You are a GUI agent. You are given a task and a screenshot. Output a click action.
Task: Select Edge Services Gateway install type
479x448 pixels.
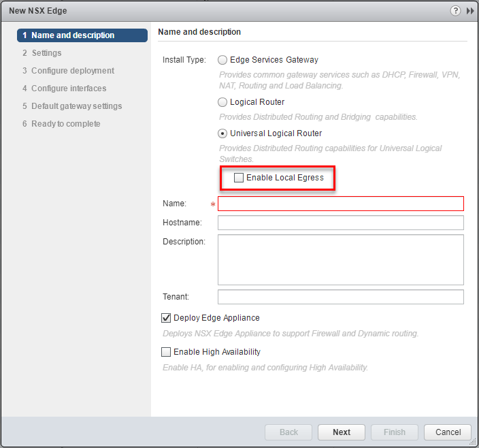pyautogui.click(x=222, y=60)
